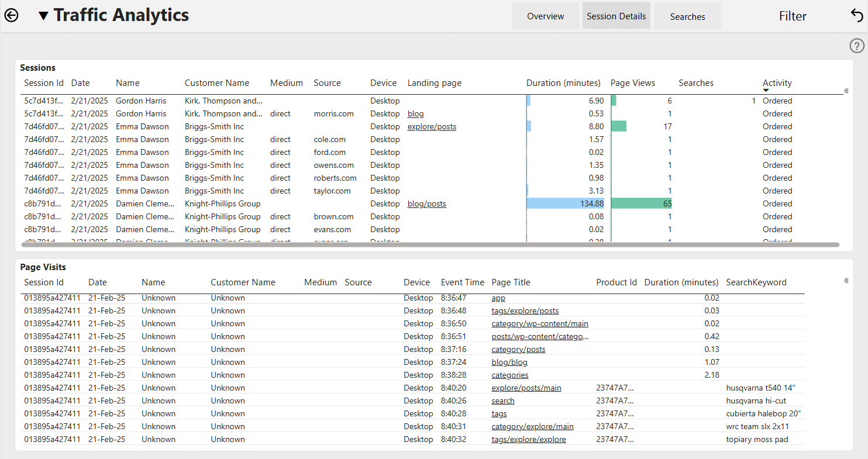Click the back arrow circle icon

point(11,16)
